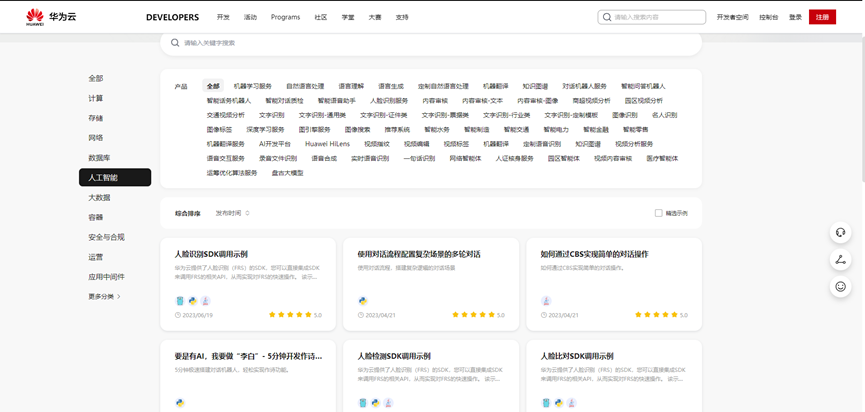Select 人工智能 category in left sidebar
Viewport: 865px width, 412px height.
[x=115, y=178]
